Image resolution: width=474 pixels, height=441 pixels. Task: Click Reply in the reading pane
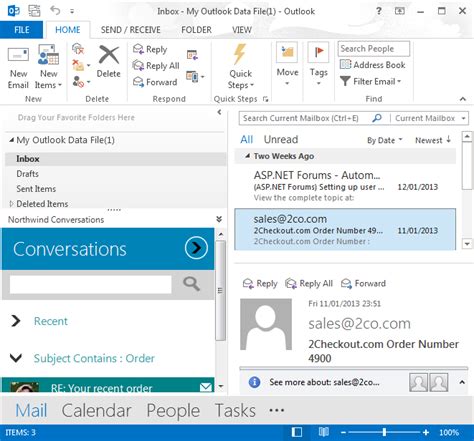[x=260, y=283]
